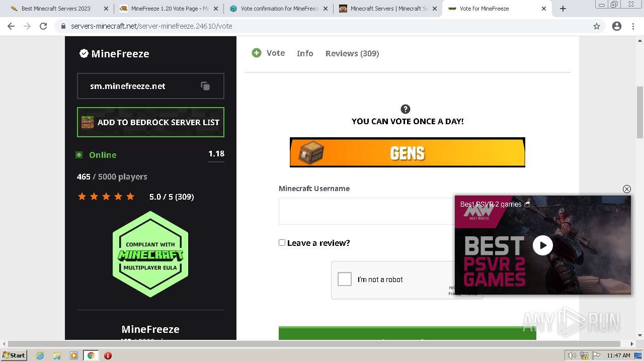Tick the I'm not a robot checkbox
644x362 pixels.
tap(345, 279)
